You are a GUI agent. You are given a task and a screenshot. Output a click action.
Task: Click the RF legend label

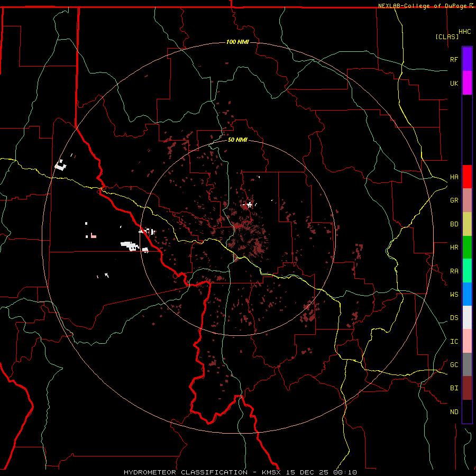point(454,59)
